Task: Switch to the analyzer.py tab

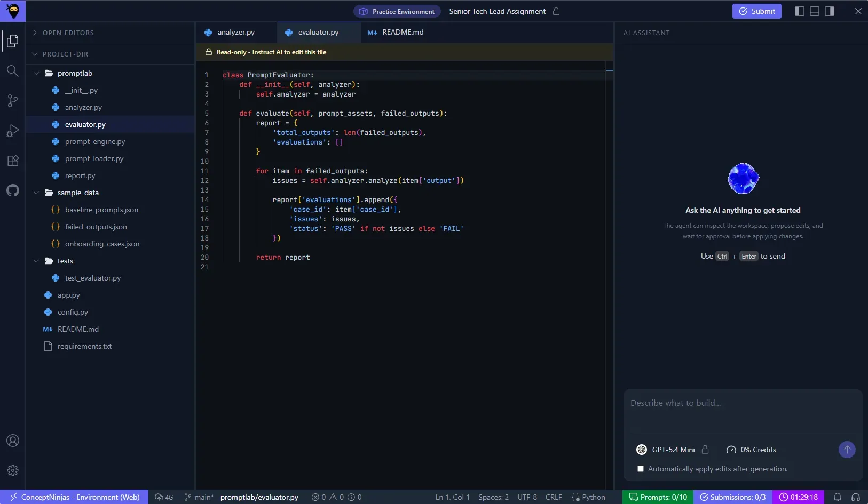Action: tap(236, 32)
